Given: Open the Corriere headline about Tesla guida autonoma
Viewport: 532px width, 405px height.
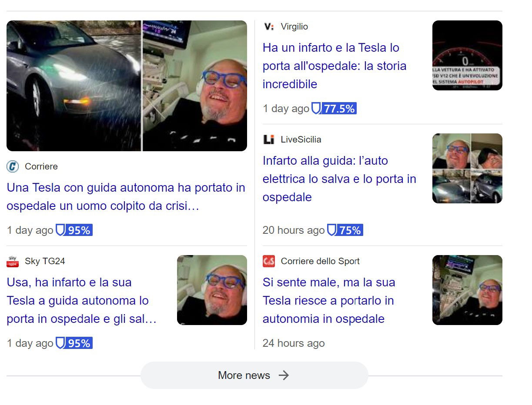Looking at the screenshot, I should click(126, 197).
